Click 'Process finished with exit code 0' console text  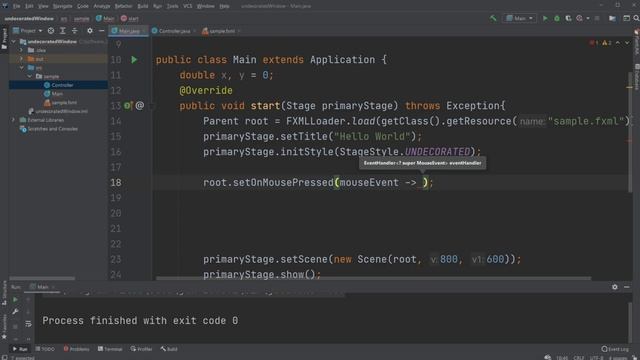[140, 320]
